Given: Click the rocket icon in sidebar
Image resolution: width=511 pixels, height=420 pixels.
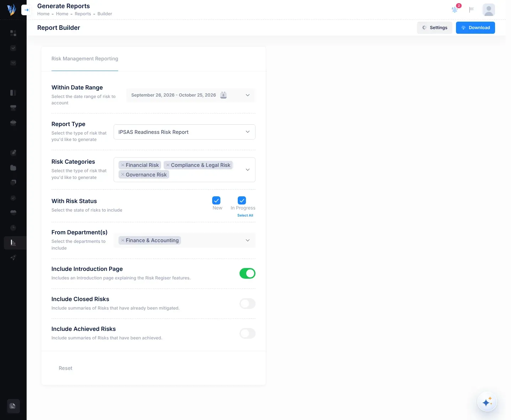Looking at the screenshot, I should pos(13,257).
